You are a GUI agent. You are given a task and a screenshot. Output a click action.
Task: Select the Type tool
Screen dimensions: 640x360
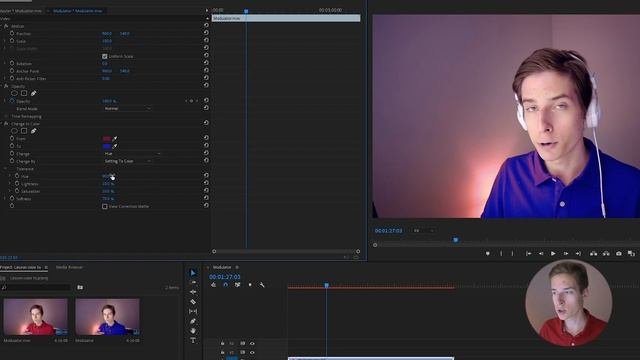pyautogui.click(x=193, y=340)
